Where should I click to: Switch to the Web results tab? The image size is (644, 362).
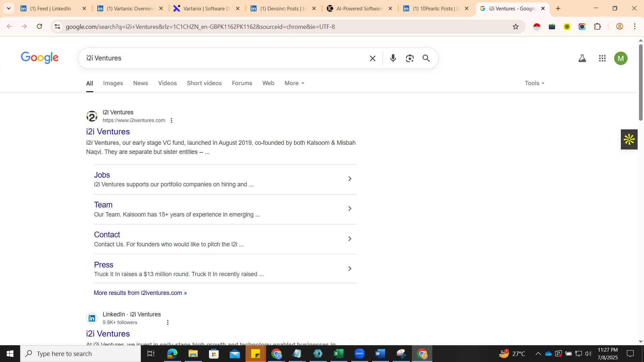(268, 83)
